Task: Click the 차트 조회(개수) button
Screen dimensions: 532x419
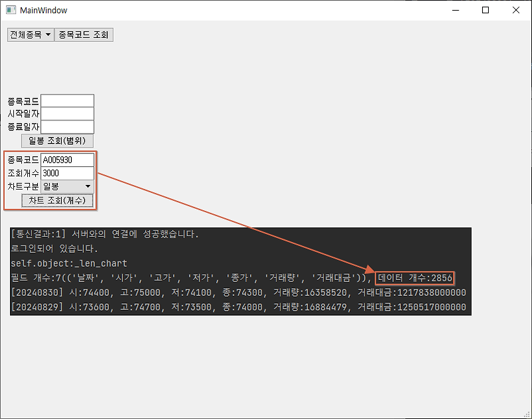Action: pyautogui.click(x=58, y=200)
